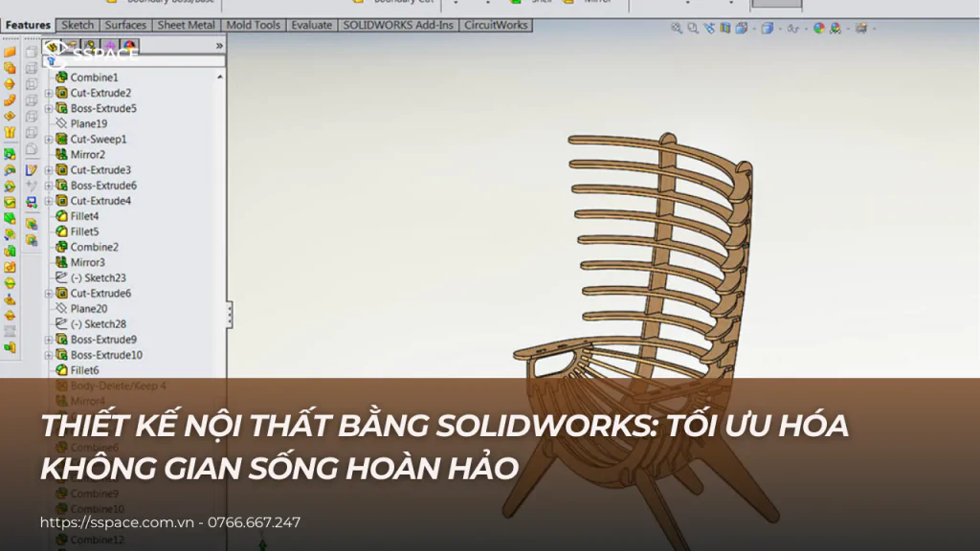
Task: Click the panel collapse handle on tree edge
Action: [x=230, y=314]
